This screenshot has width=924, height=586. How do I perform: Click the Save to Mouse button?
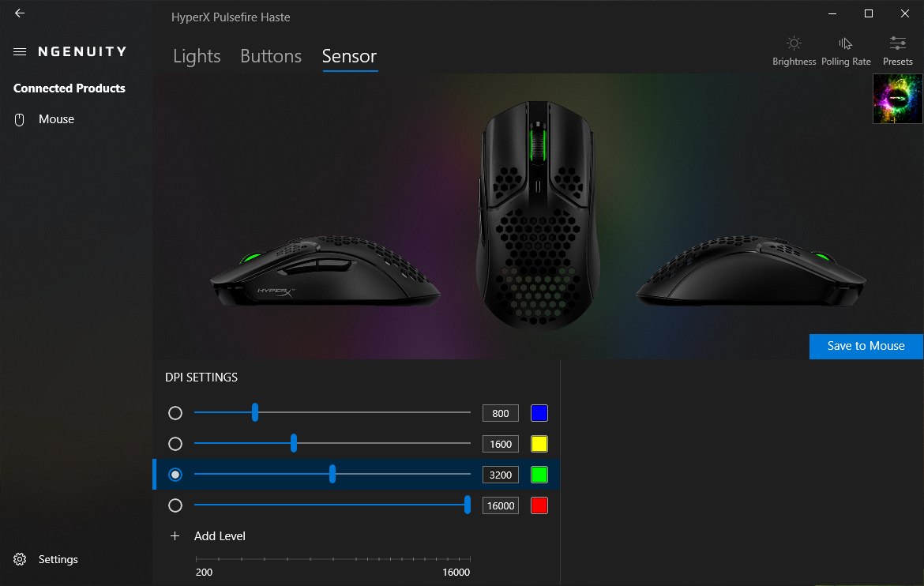coord(866,346)
